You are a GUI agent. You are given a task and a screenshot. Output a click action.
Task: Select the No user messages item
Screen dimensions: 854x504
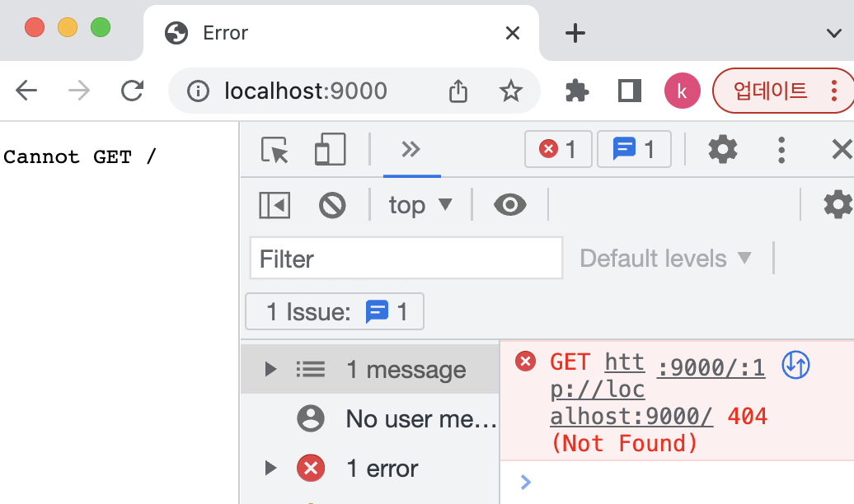[420, 419]
